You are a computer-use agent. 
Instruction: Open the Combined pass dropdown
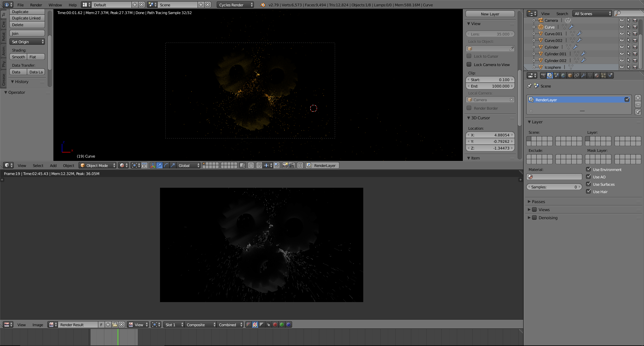tap(230, 325)
